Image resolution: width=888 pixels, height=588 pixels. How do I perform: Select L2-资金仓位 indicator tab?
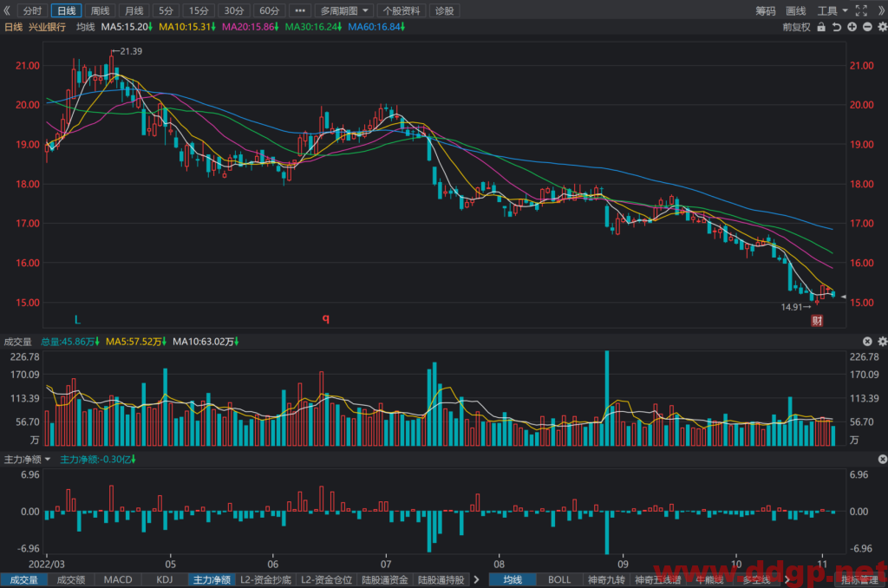(326, 579)
